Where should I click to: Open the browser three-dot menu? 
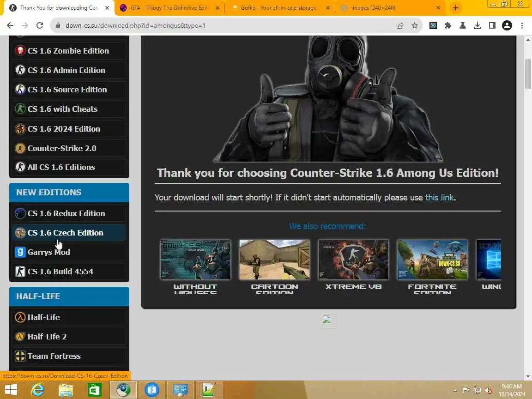[x=522, y=25]
